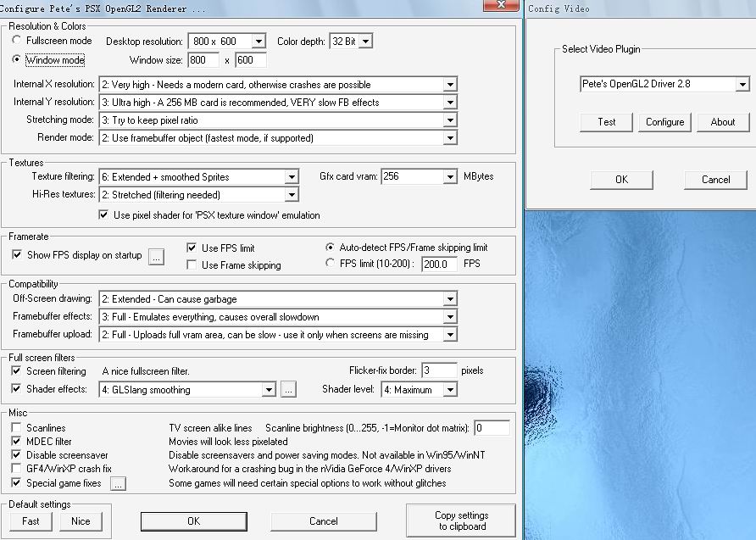Viewport: 756px width, 540px height.
Task: Open Render mode dropdown
Action: (450, 138)
